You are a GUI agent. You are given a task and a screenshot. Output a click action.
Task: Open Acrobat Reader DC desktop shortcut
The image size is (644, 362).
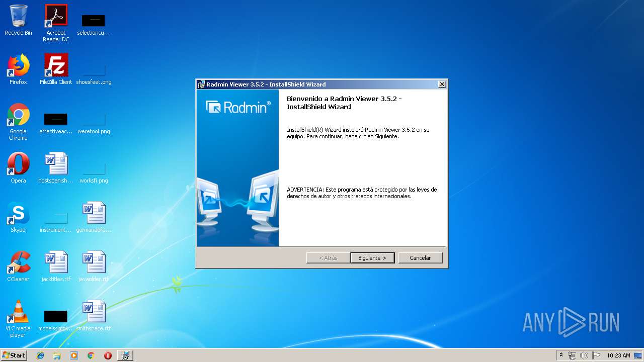[56, 23]
